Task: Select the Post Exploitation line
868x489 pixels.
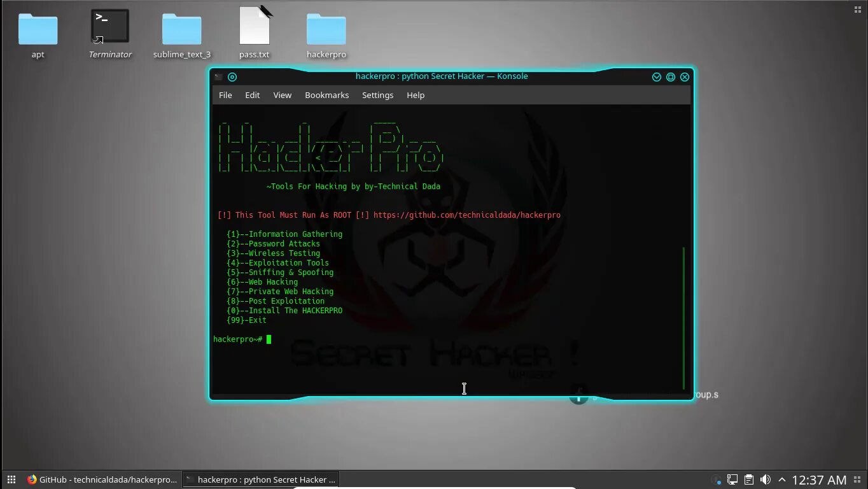Action: tap(276, 301)
